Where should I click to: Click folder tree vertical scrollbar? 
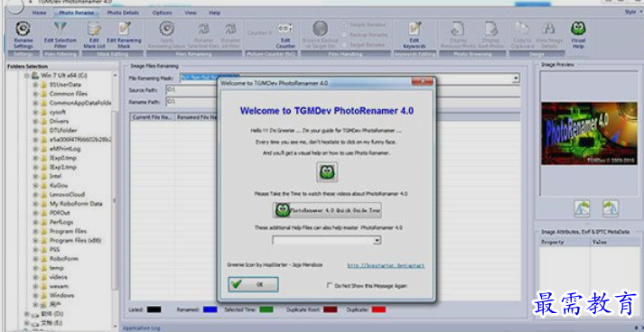(115, 199)
